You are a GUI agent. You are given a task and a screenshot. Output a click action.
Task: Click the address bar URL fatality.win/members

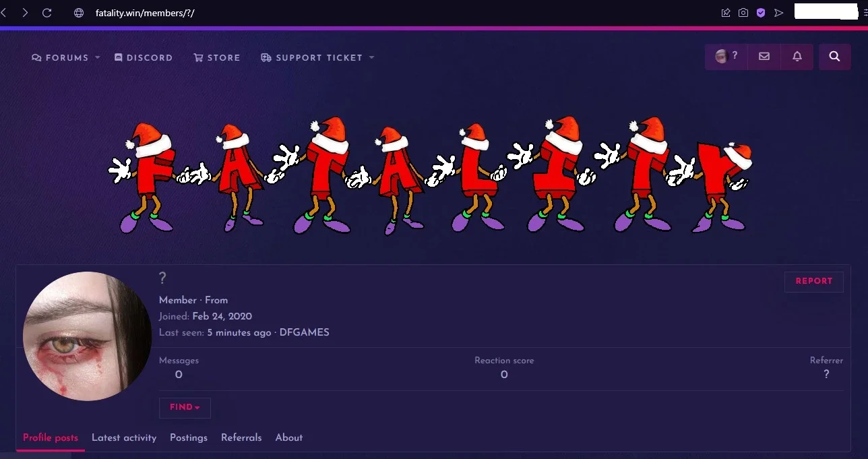145,13
